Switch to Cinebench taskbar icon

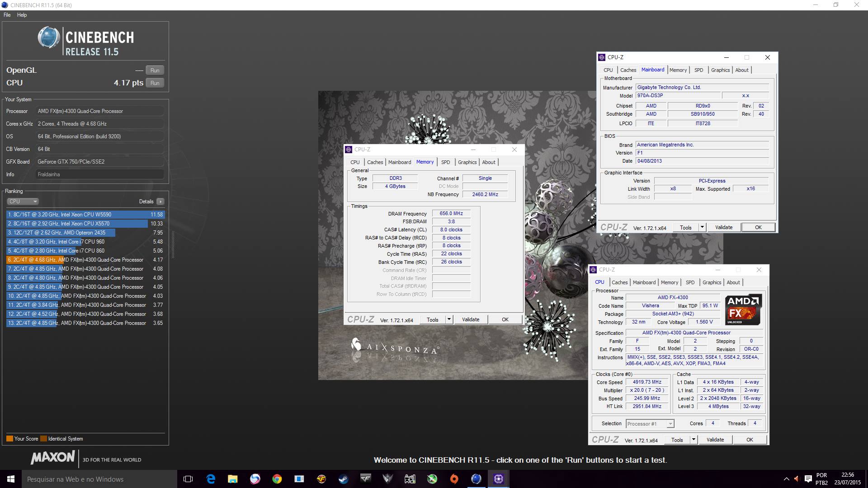[x=476, y=479]
